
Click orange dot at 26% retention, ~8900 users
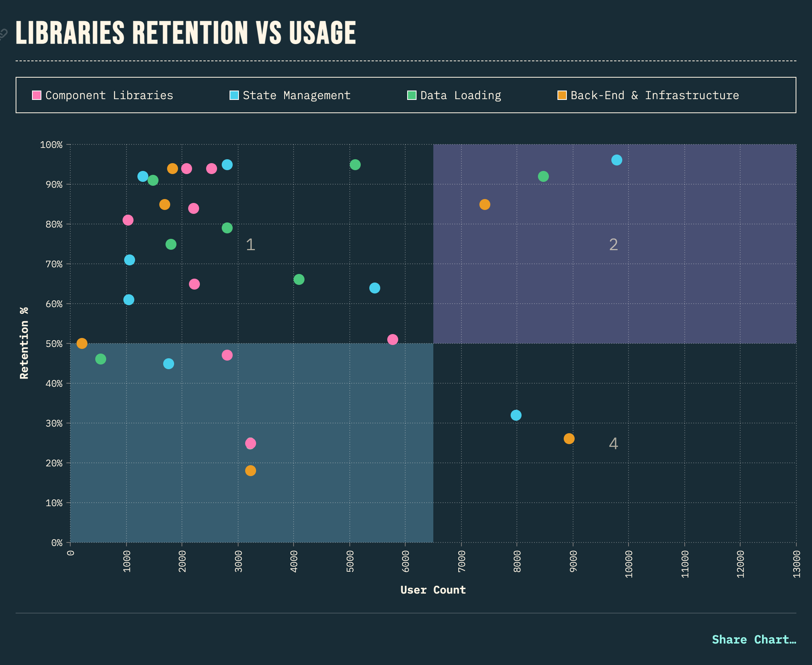point(569,439)
